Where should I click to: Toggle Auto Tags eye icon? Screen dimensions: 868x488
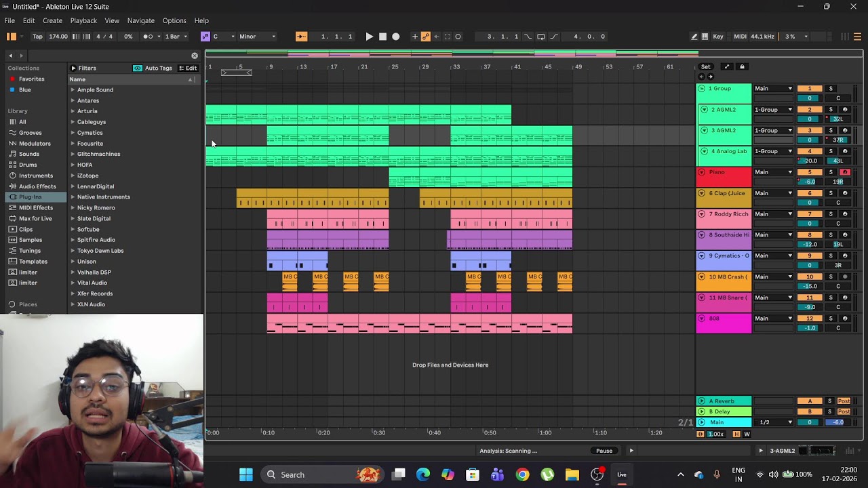click(x=138, y=68)
